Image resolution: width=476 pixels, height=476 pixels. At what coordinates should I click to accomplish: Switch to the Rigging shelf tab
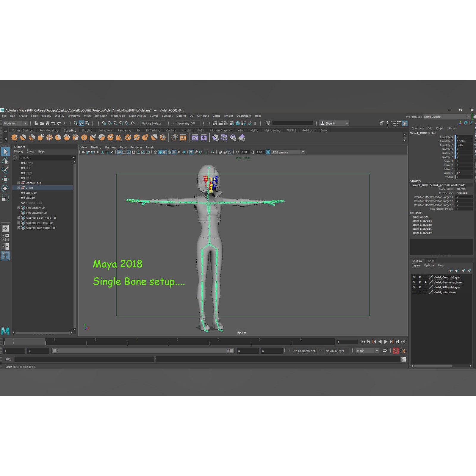click(x=87, y=130)
